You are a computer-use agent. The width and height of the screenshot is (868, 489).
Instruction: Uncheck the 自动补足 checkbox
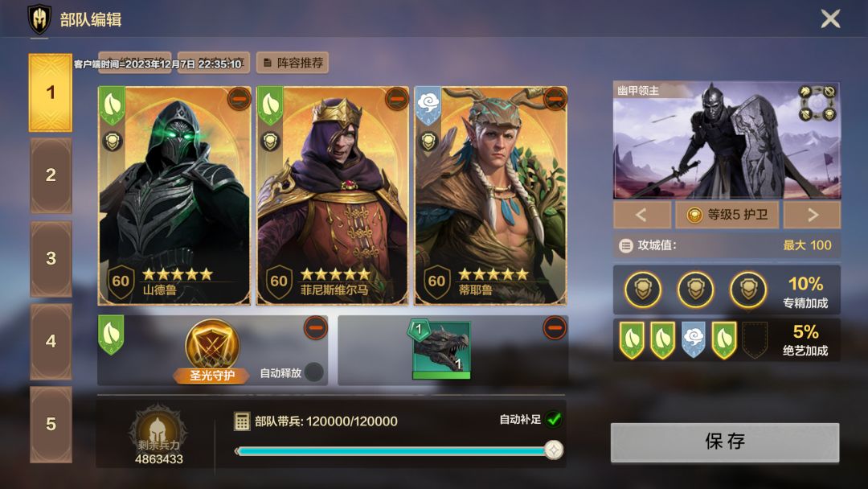point(554,420)
